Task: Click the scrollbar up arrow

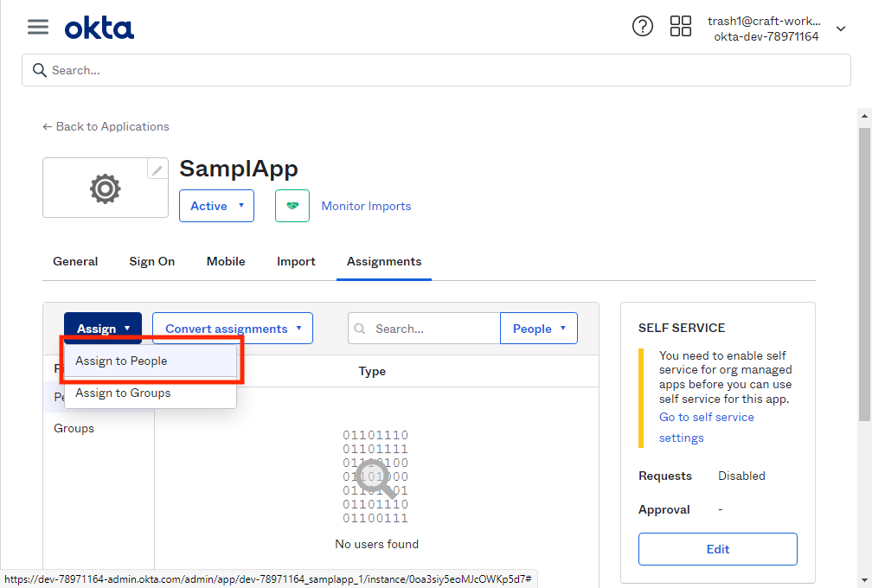Action: (x=864, y=116)
